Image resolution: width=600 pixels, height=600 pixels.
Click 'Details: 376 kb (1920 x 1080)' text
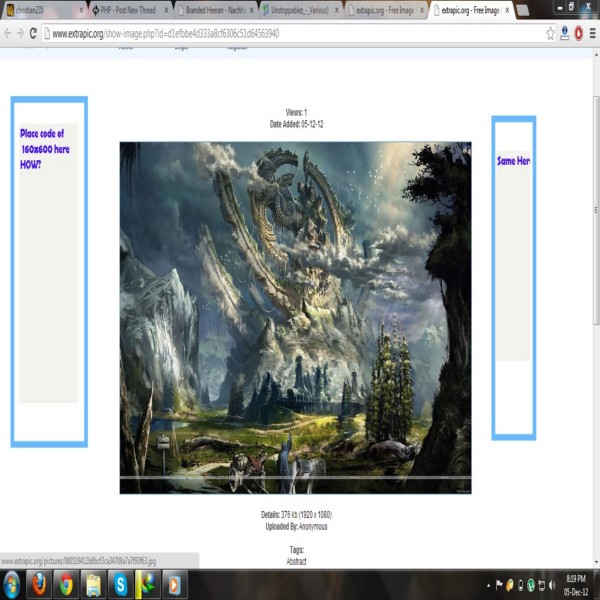coord(296,515)
